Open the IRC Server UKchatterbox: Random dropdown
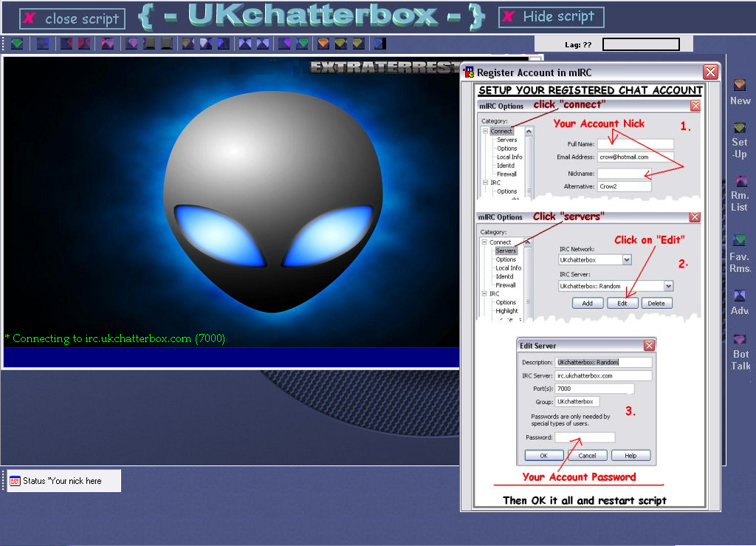Image resolution: width=756 pixels, height=546 pixels. [668, 286]
